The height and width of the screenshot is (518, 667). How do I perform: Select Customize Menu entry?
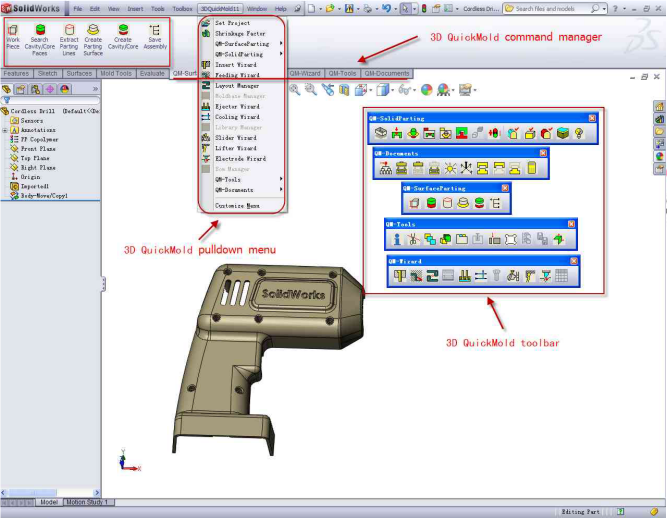tap(242, 205)
